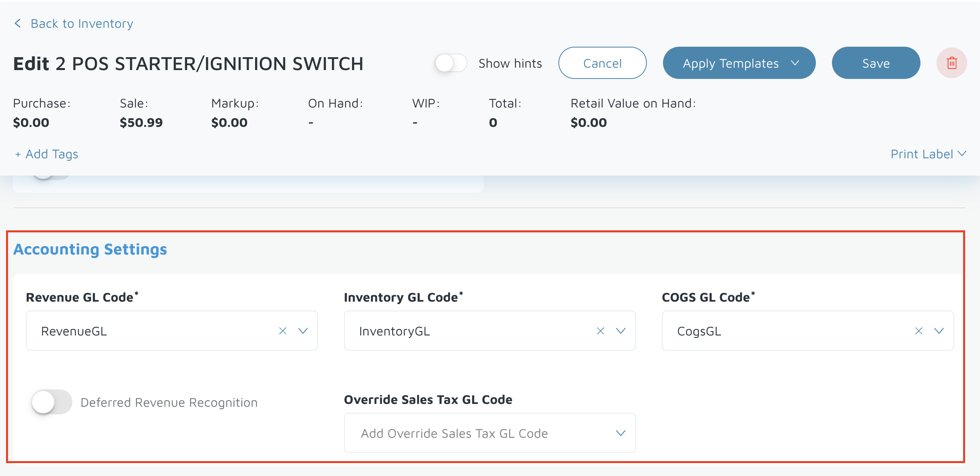Click the back arrow beside Back to Inventory
980x476 pixels.
[x=18, y=23]
